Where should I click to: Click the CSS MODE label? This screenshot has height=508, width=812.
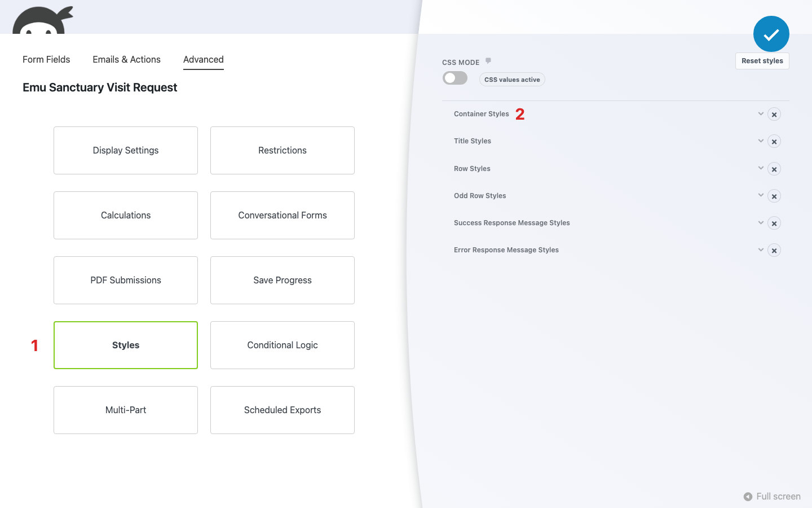pyautogui.click(x=461, y=63)
